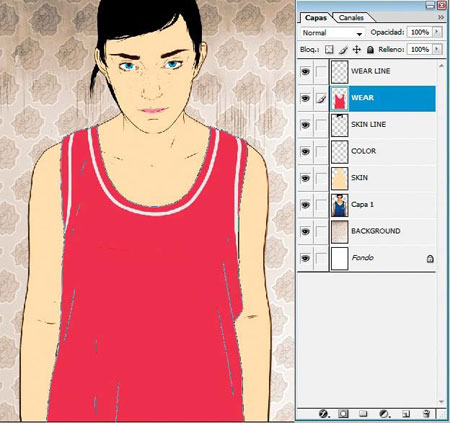Lock image pixels brush icon
Screen dimensions: 450x423
[x=343, y=50]
